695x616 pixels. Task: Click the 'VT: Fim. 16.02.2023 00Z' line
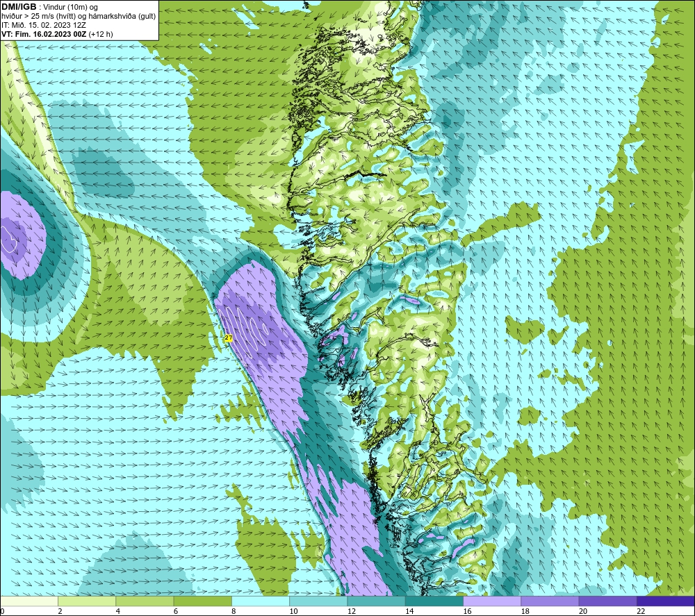(57, 34)
